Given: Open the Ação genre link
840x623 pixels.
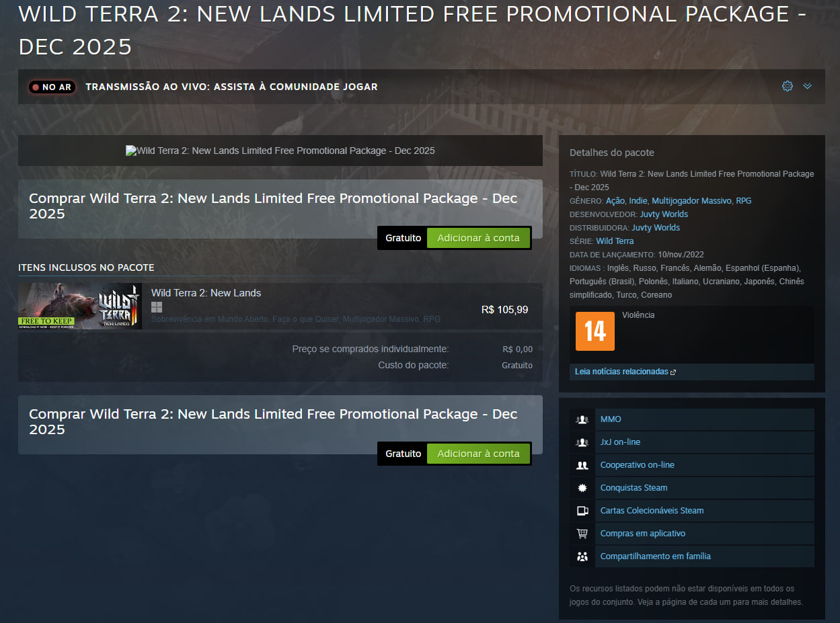Looking at the screenshot, I should (x=615, y=201).
